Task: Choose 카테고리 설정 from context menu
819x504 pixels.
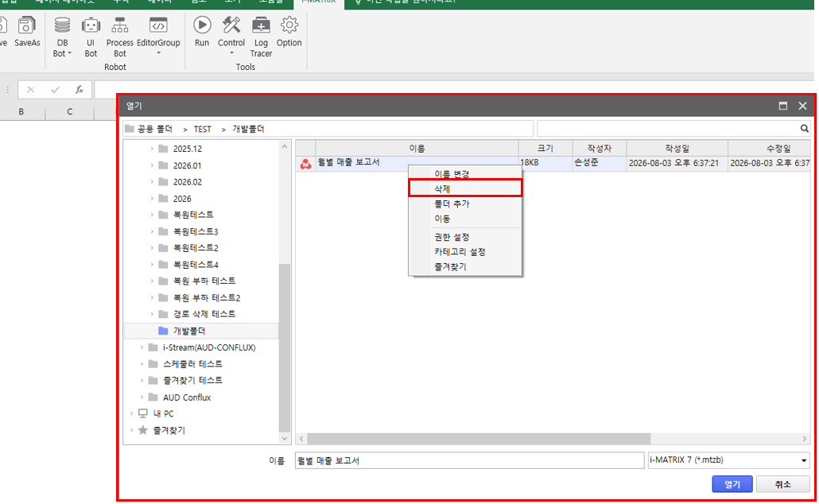Action: point(465,252)
